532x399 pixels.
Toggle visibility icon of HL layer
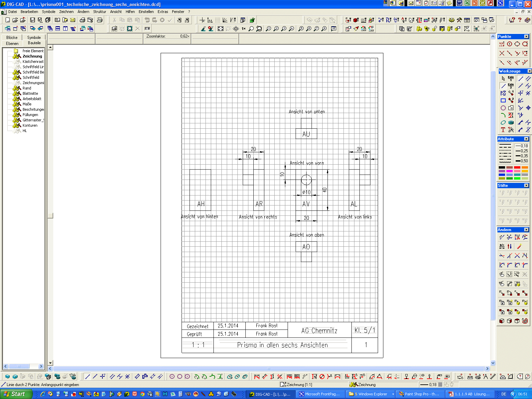17,131
